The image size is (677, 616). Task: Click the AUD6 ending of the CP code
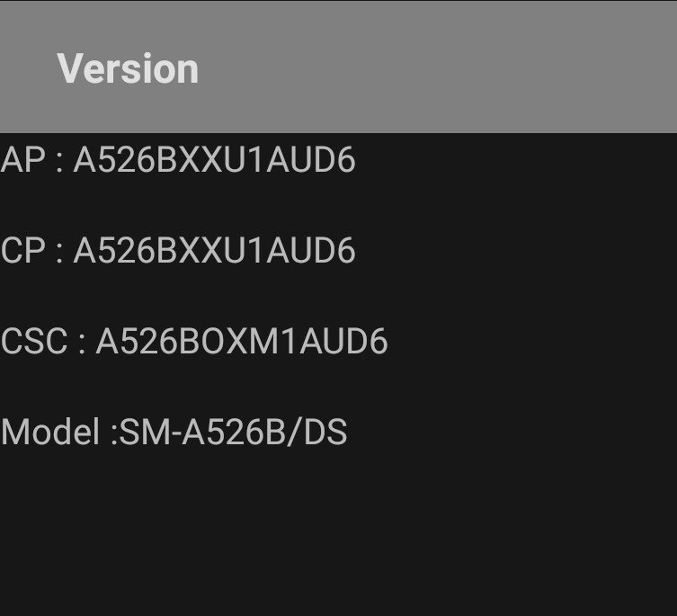click(311, 251)
